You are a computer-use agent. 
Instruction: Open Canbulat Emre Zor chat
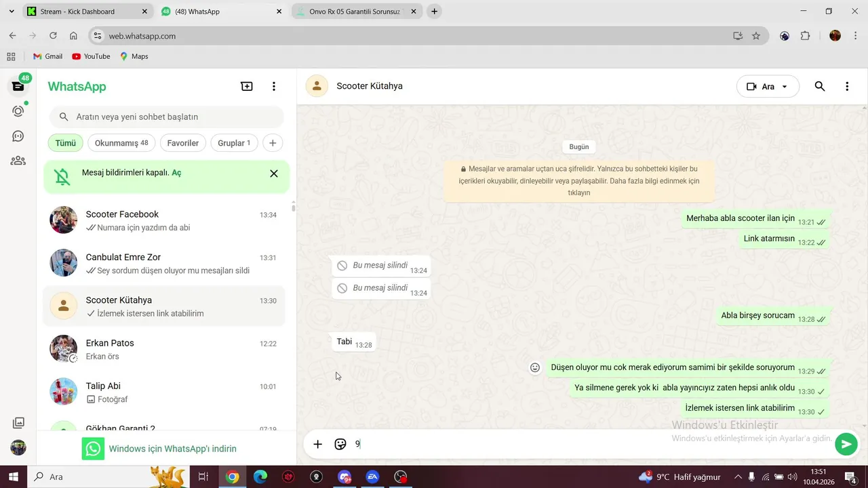point(164,264)
